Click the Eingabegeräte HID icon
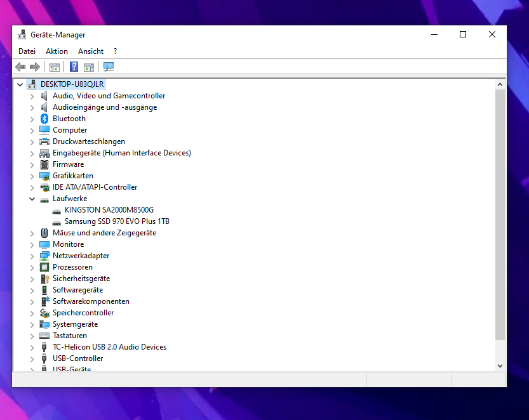 [x=44, y=153]
